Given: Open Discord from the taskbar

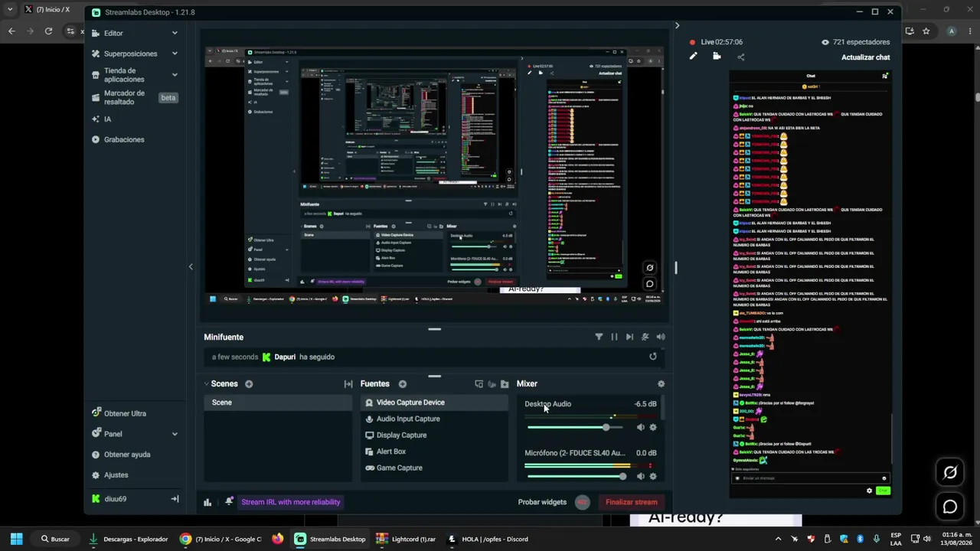Looking at the screenshot, I should click(489, 539).
